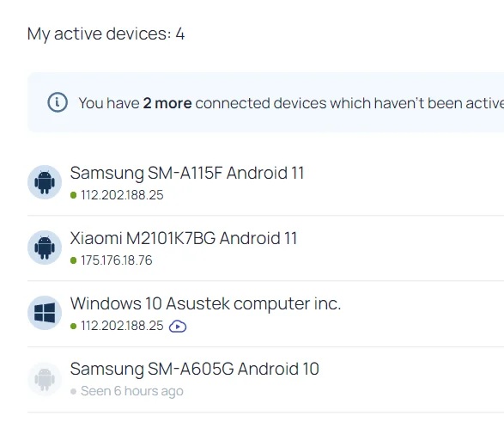Click IP address under Windows 10 Asustek entry
Viewport: 504px width, 422px height.
coord(122,326)
